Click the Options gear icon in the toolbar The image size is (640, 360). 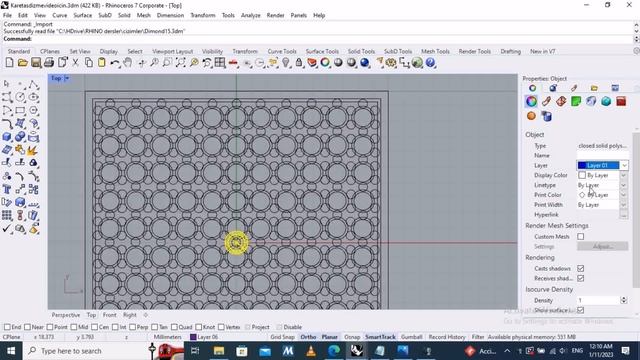click(391, 63)
